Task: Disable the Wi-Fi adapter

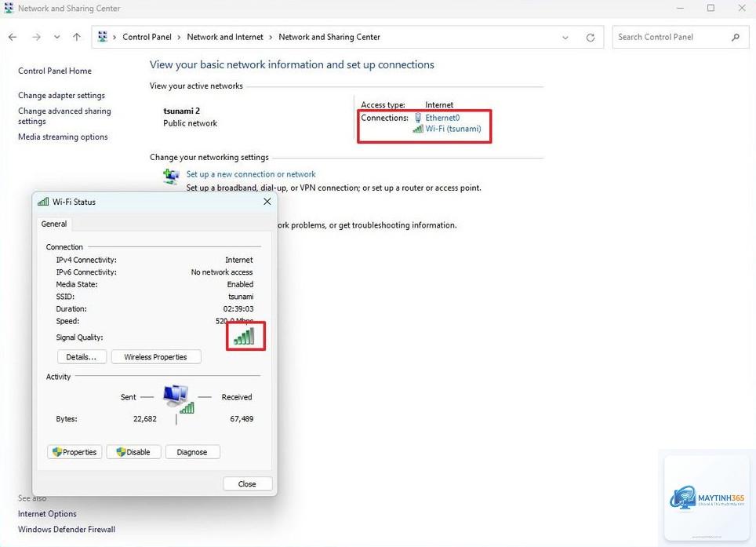Action: [133, 452]
